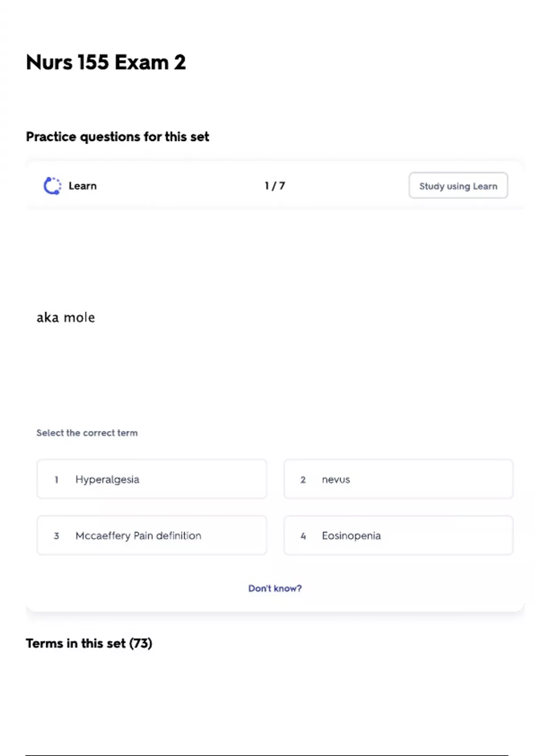The width and height of the screenshot is (534, 756).
Task: Click the Learn label beside the icon
Action: pyautogui.click(x=82, y=186)
